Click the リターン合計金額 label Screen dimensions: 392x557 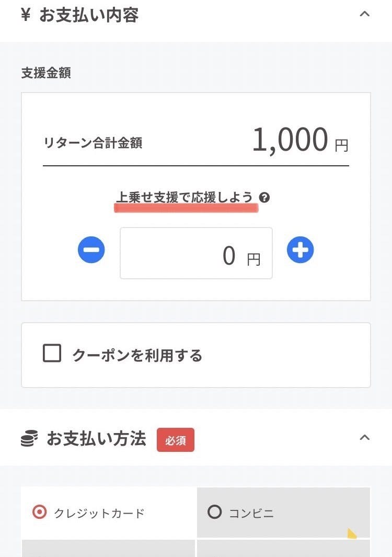pos(93,143)
